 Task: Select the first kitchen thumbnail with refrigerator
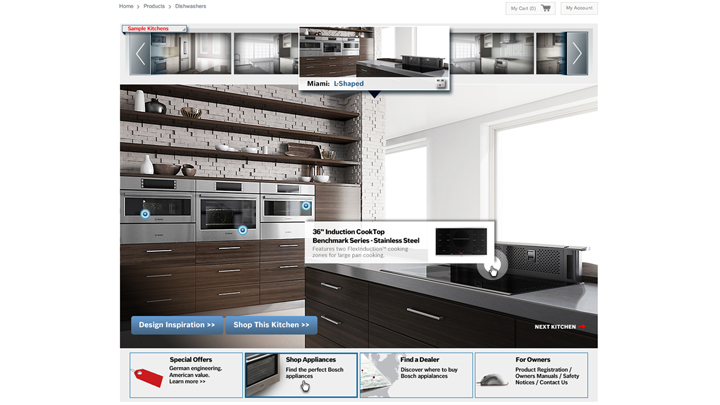coord(191,53)
